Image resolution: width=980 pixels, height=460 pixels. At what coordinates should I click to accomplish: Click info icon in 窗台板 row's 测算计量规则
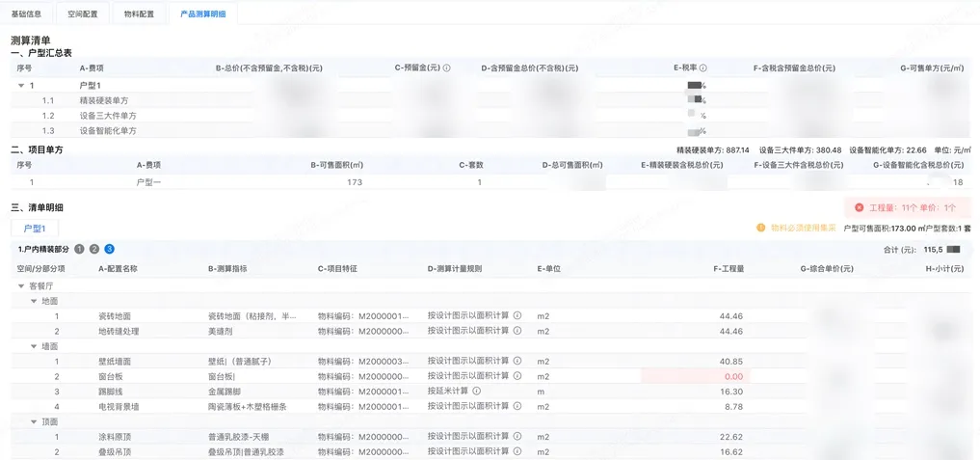516,376
